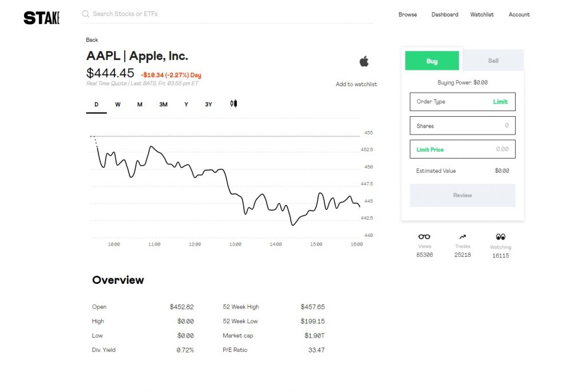Viewport: 586px width, 392px height.
Task: Click the Limit Price input field
Action: pyautogui.click(x=462, y=149)
